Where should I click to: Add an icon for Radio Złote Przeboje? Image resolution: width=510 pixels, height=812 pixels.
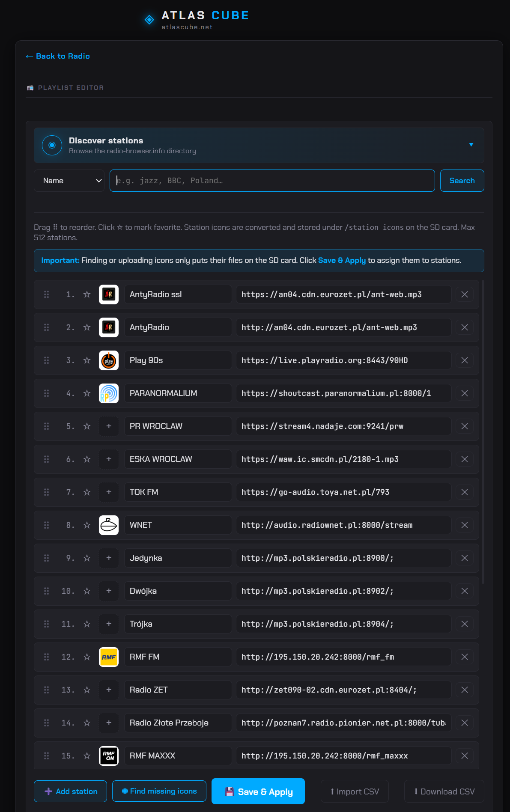[x=109, y=723]
